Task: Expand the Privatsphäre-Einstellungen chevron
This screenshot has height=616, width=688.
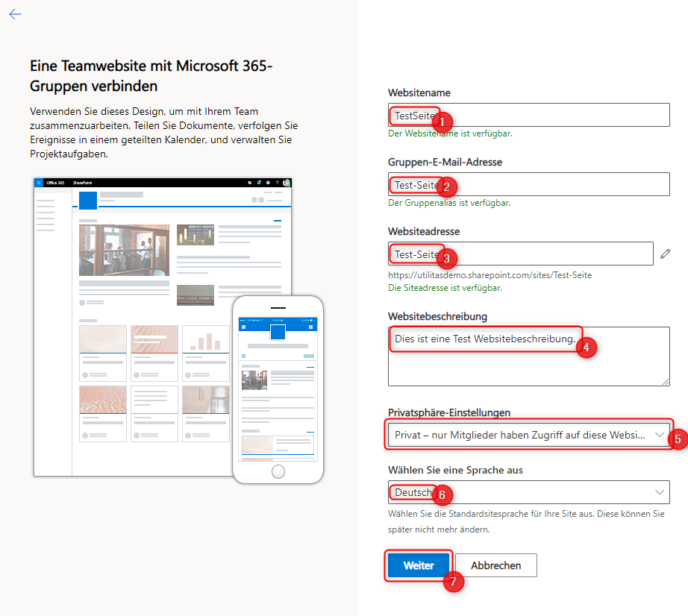Action: point(659,434)
